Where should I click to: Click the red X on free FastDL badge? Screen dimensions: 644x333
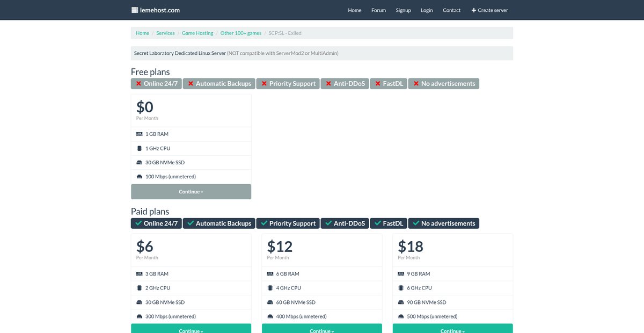[378, 84]
